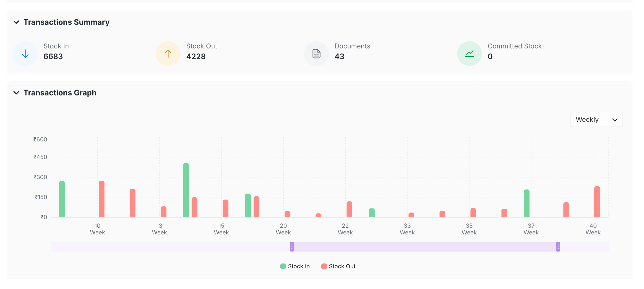Click the Documents count 43
This screenshot has width=644, height=289.
tap(339, 57)
